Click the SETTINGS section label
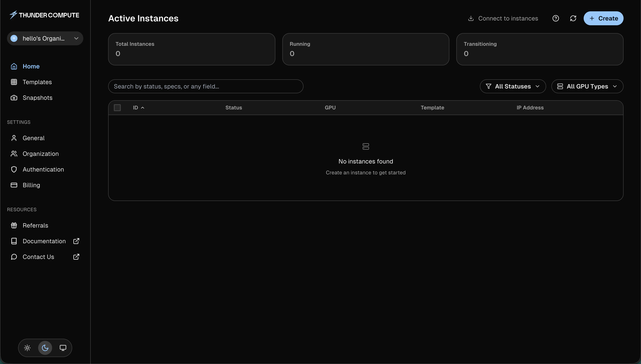 (19, 122)
